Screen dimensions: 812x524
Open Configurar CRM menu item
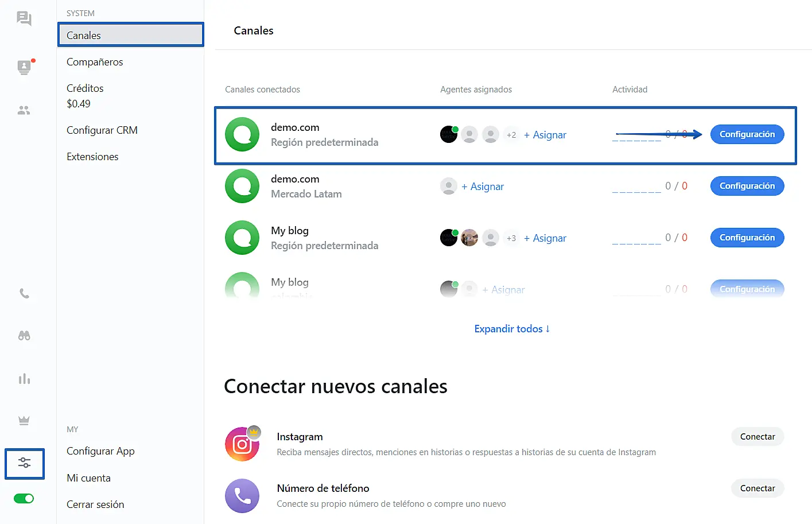click(102, 130)
